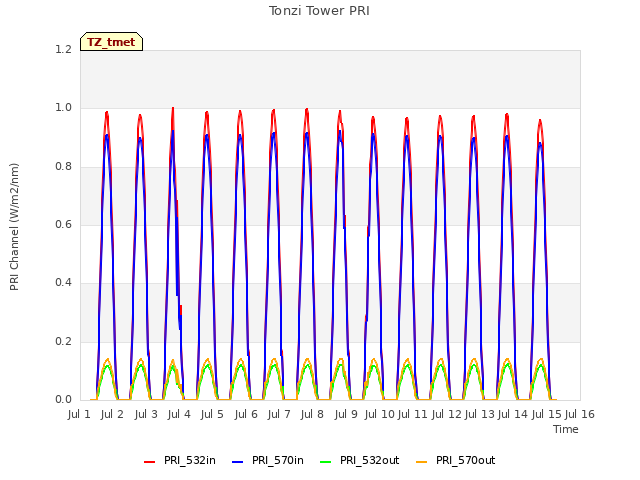The width and height of the screenshot is (640, 480).
Task: Click the 0.4 y-axis tick label
Action: tap(63, 282)
